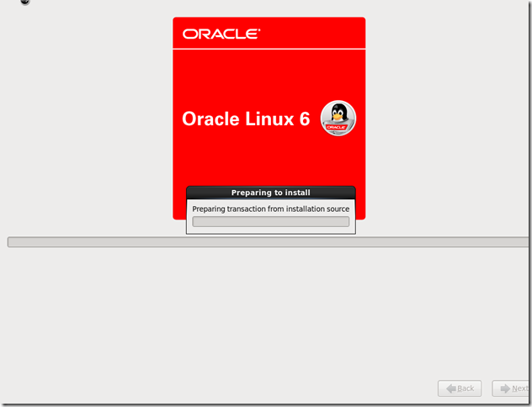Click the Back button

coord(460,388)
